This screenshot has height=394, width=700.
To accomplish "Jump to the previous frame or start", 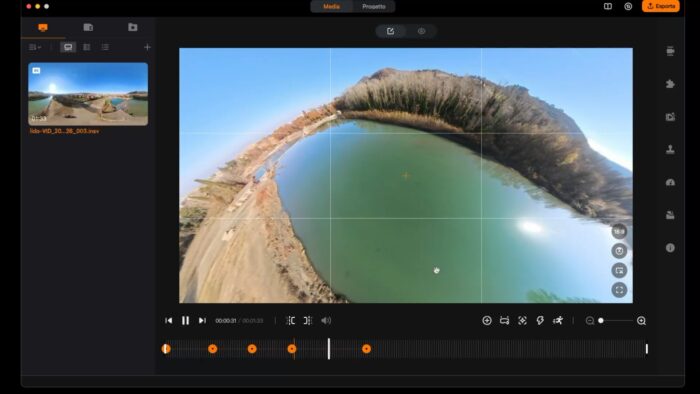I will [x=168, y=320].
